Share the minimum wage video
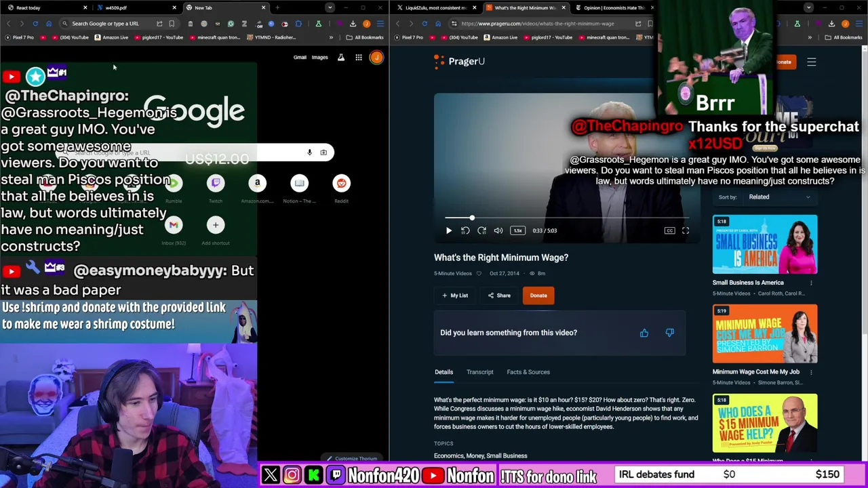This screenshot has width=868, height=488. pos(499,296)
